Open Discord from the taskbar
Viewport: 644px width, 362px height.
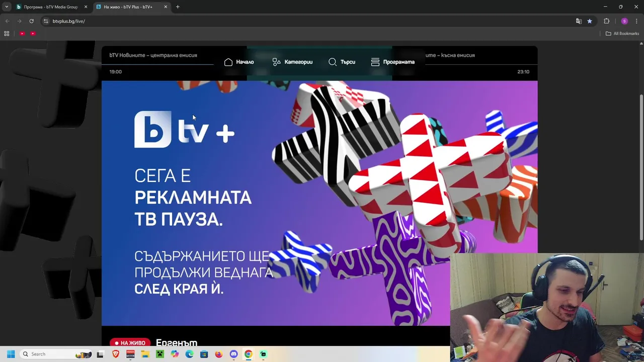click(233, 354)
